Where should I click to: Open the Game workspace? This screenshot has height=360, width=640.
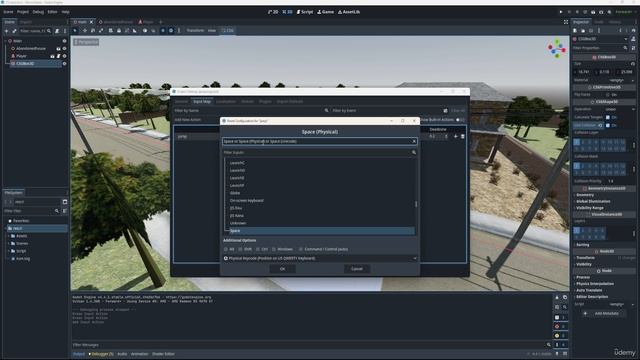326,12
